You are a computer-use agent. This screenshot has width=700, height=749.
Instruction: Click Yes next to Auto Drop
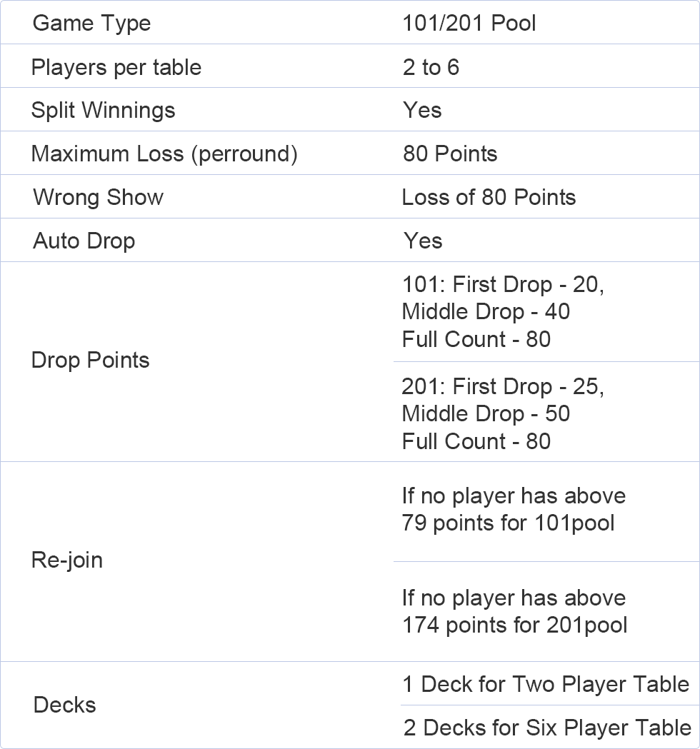pos(423,241)
